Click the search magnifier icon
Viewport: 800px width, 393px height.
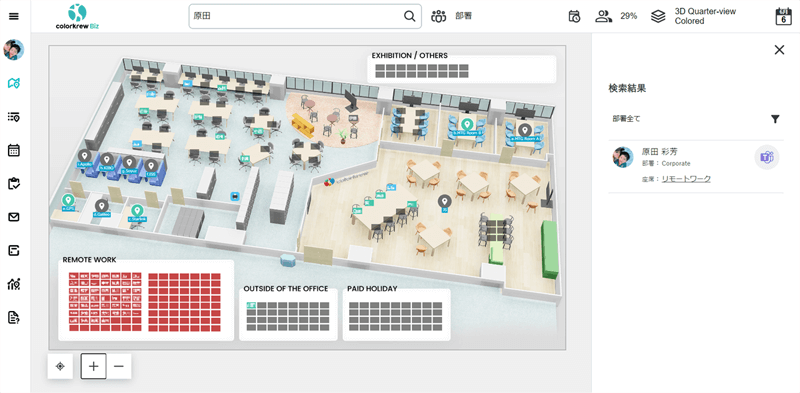tap(410, 16)
